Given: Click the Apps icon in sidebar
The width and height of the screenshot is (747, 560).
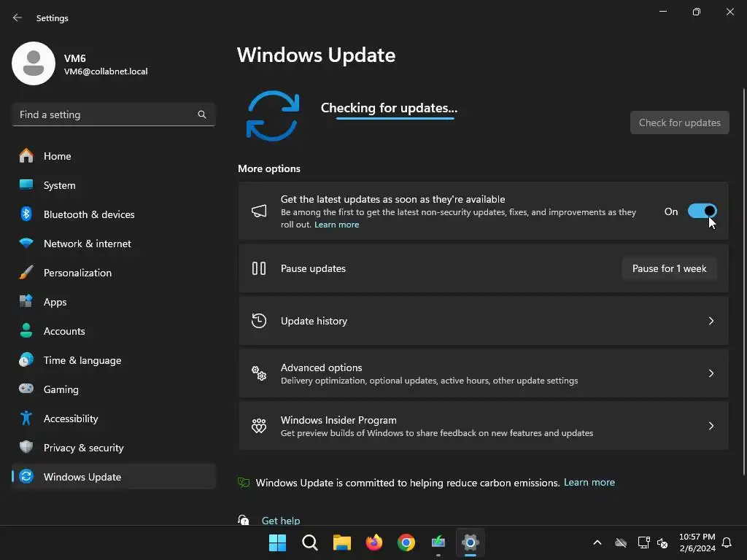Looking at the screenshot, I should 26,301.
